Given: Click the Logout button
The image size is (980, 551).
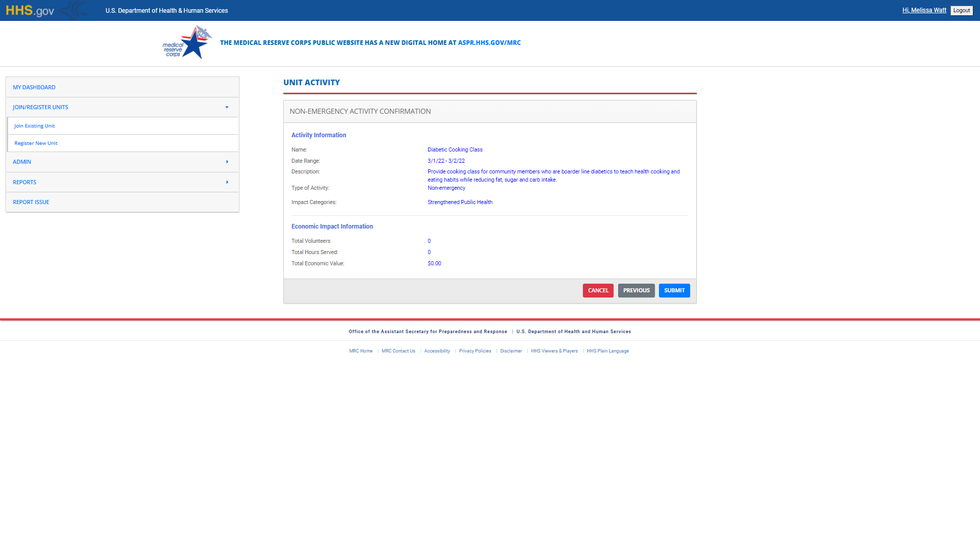Looking at the screenshot, I should [x=961, y=11].
